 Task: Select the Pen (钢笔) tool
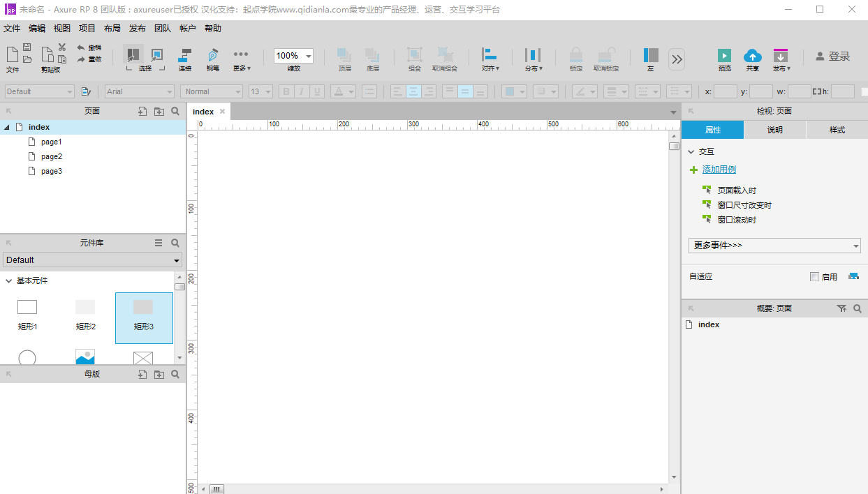tap(212, 56)
